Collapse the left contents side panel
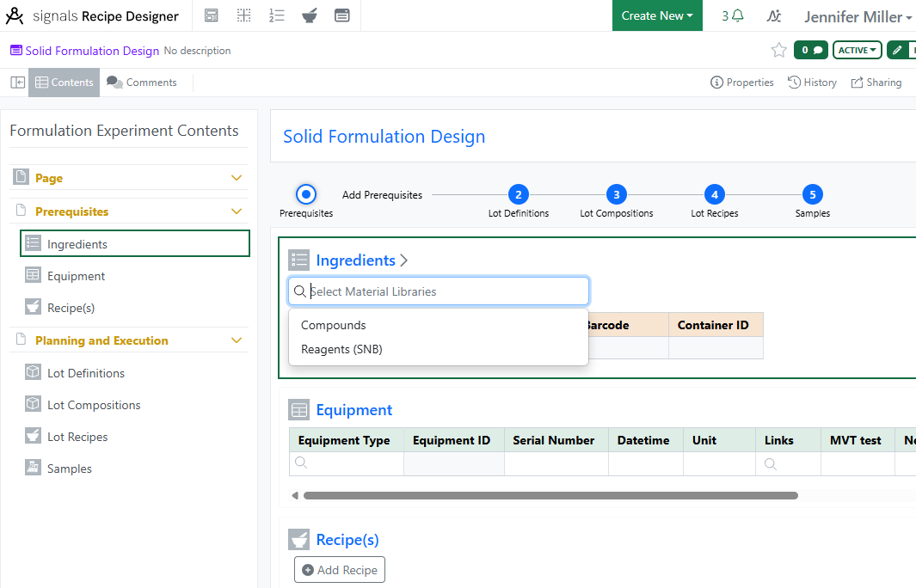This screenshot has width=916, height=588. 17,83
